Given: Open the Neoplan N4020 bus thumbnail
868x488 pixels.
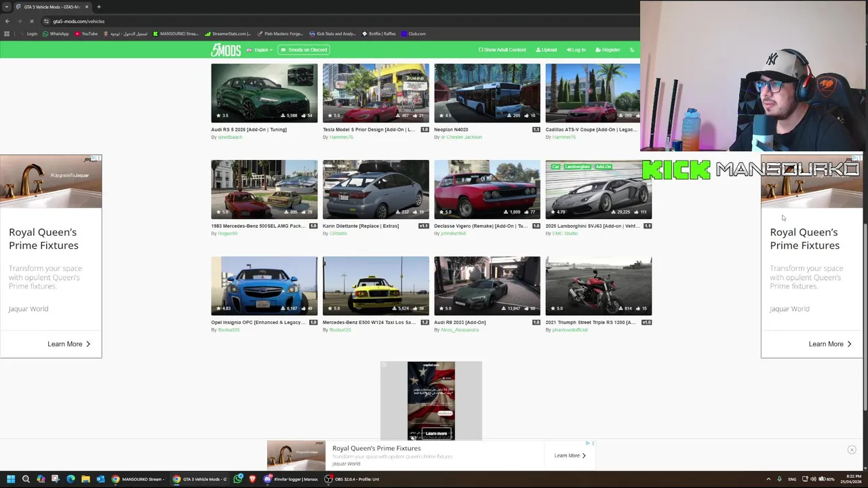Looking at the screenshot, I should pos(487,93).
